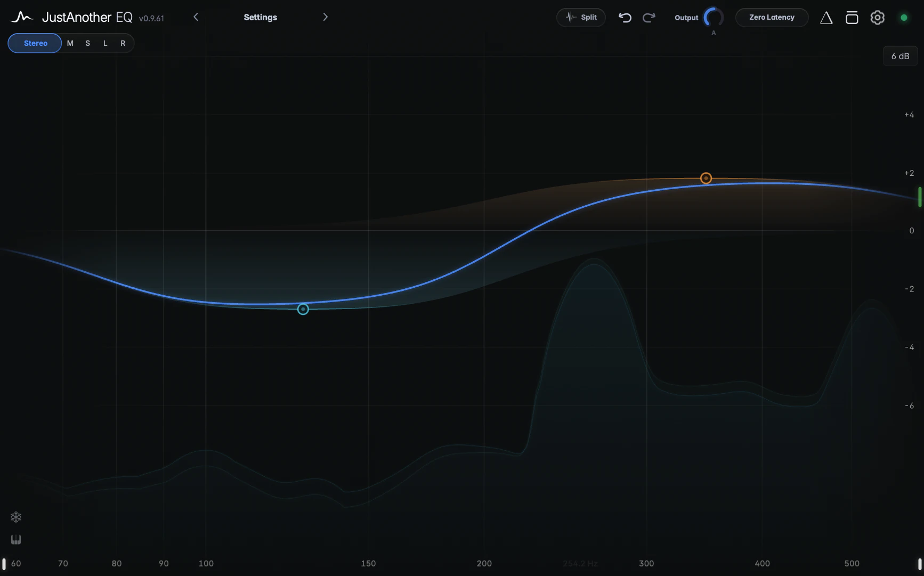The height and width of the screenshot is (576, 924).
Task: Click the left frequency range handle
Action: [4, 564]
